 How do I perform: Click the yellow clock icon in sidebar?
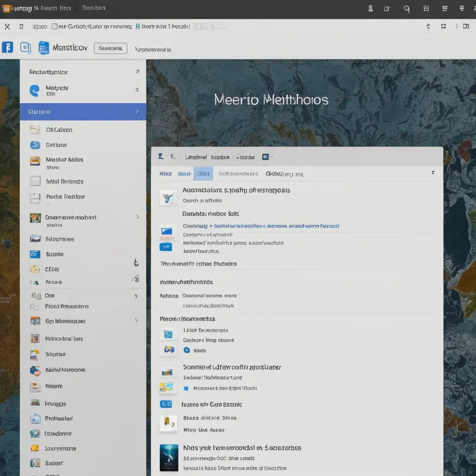click(x=34, y=269)
